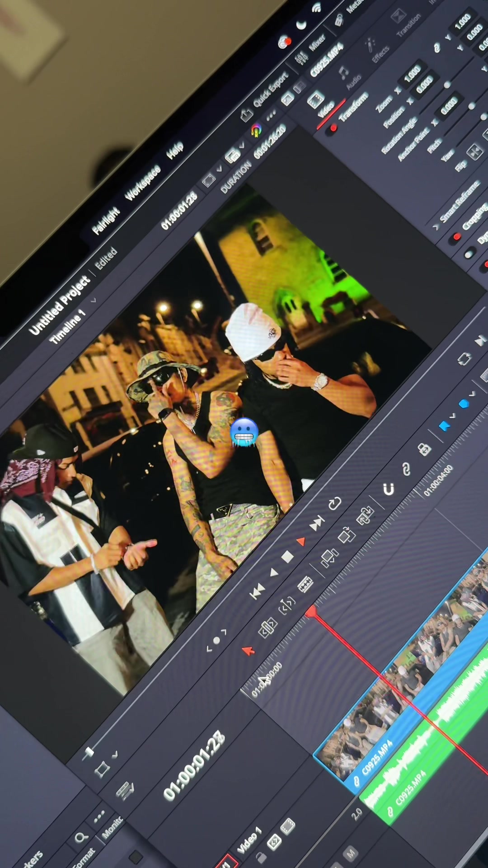Image resolution: width=488 pixels, height=868 pixels.
Task: Select the Trim Edit Mode tool
Action: tap(267, 628)
